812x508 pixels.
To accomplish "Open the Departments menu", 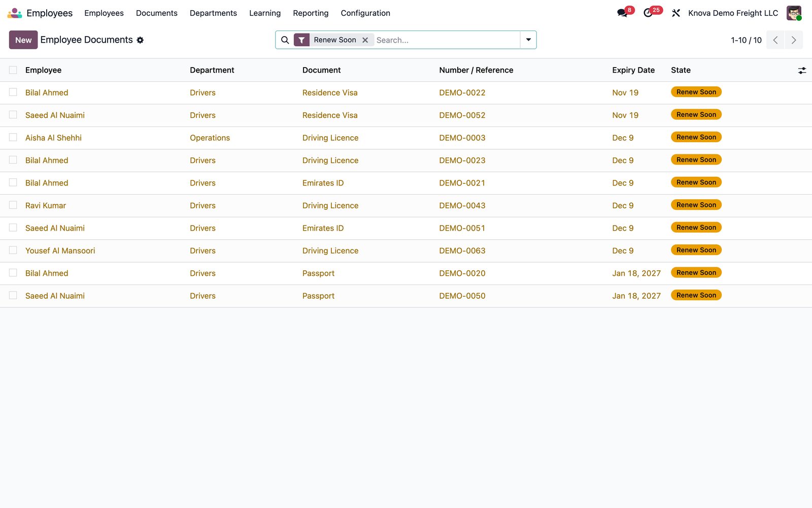I will pyautogui.click(x=213, y=13).
